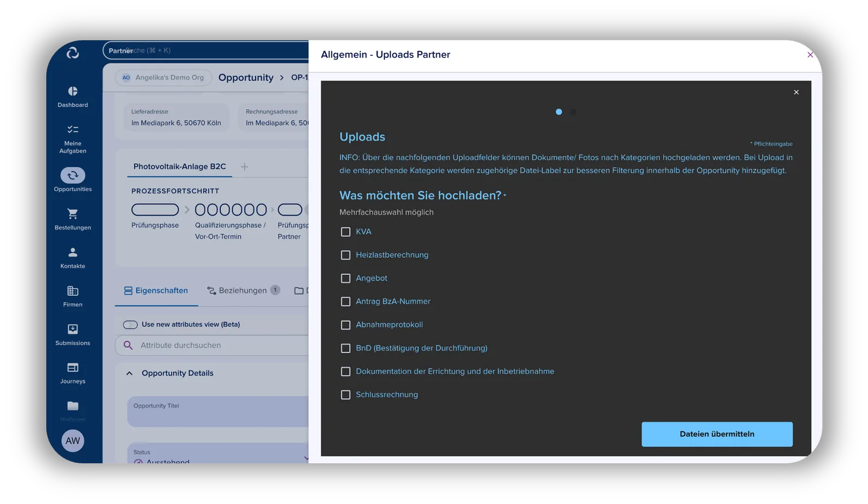Click Opportunity breadcrumb link
The height and width of the screenshot is (504, 868).
[x=246, y=78]
